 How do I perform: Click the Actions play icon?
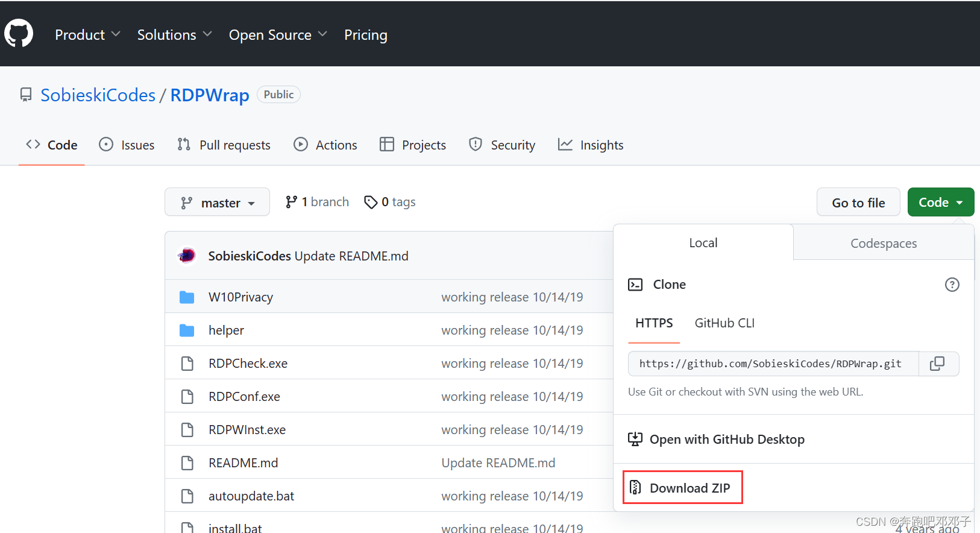click(300, 144)
